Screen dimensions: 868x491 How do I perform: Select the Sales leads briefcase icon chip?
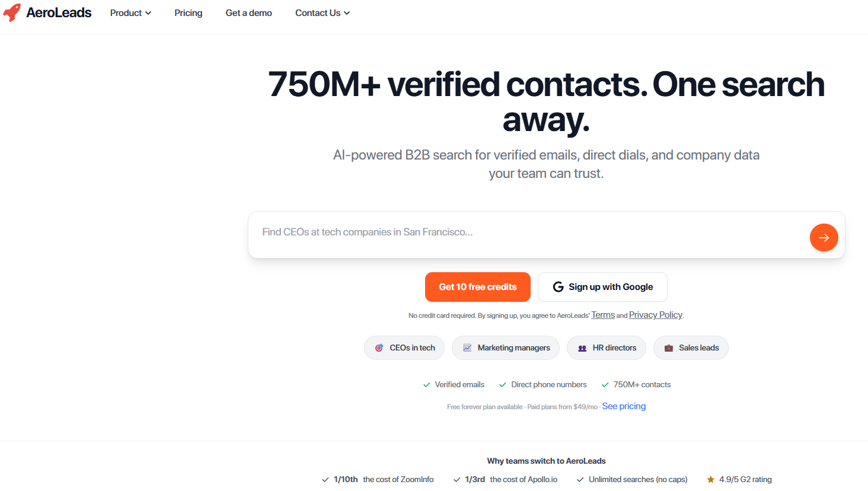coord(691,348)
